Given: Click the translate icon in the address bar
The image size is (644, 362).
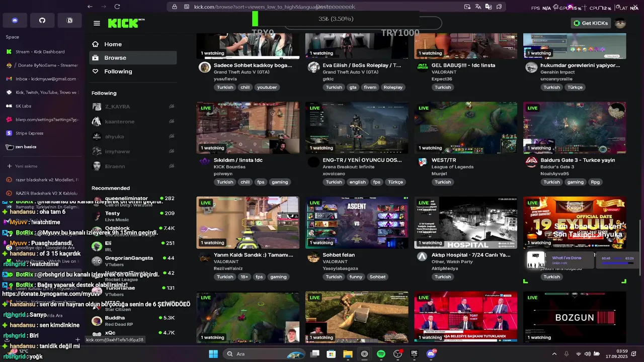Looking at the screenshot, I should tap(477, 7).
